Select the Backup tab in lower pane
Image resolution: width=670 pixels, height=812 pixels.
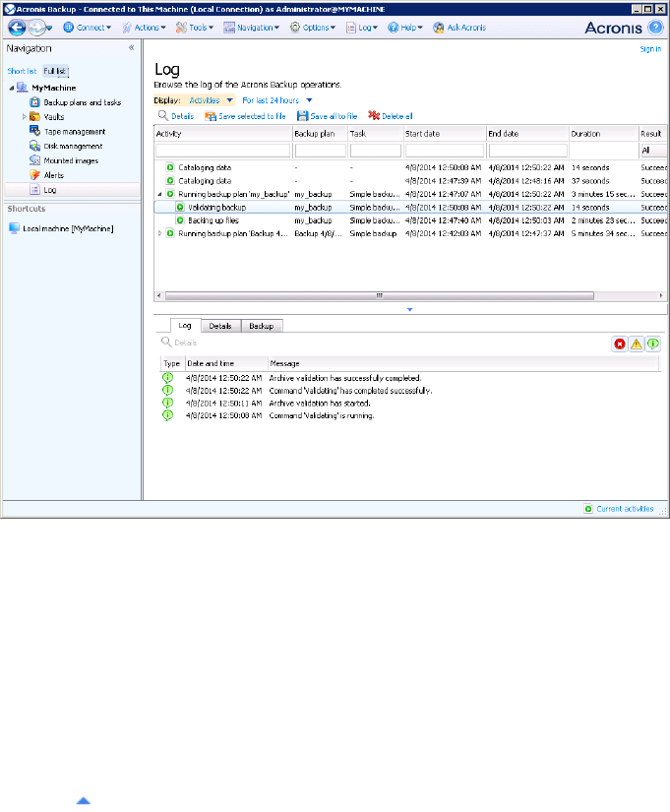[262, 326]
